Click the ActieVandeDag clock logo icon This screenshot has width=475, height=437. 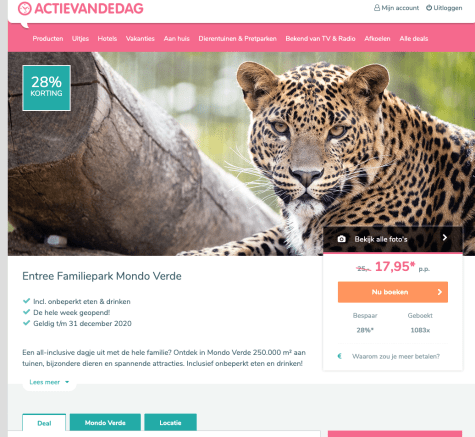25,8
